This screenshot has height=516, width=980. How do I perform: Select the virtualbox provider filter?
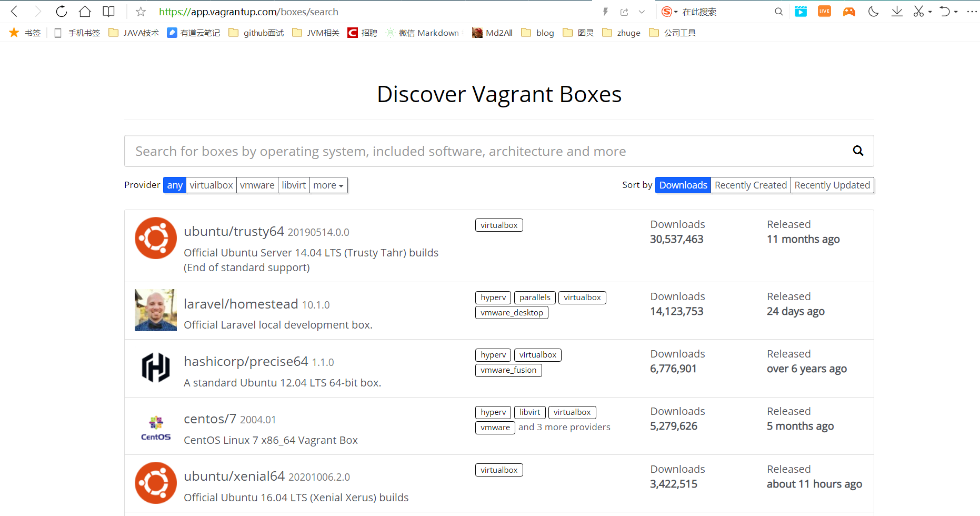click(211, 185)
